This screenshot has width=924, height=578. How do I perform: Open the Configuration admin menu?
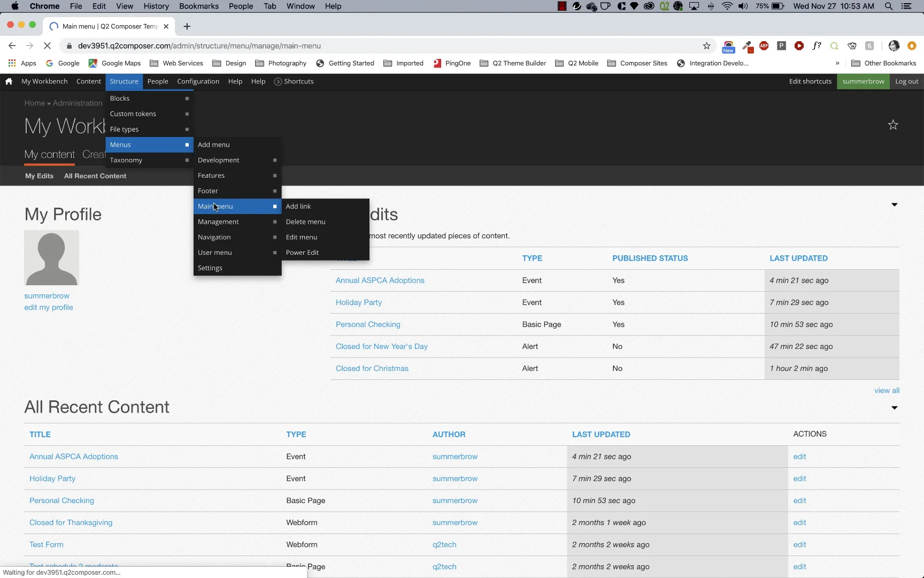[x=198, y=81]
